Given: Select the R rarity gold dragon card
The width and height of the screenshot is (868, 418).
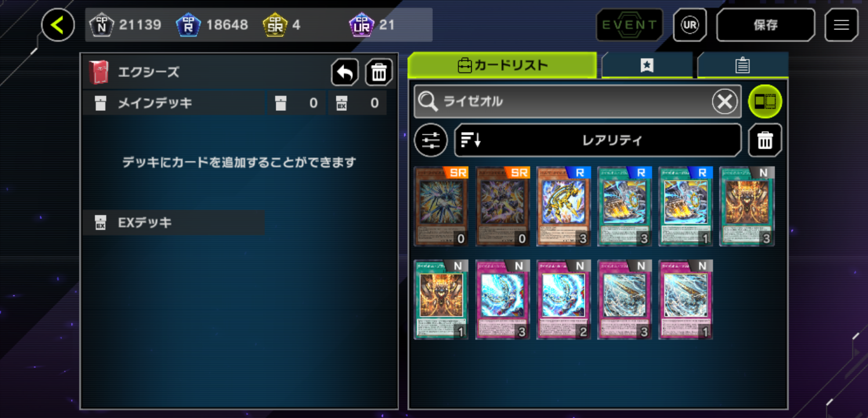Looking at the screenshot, I should click(563, 207).
